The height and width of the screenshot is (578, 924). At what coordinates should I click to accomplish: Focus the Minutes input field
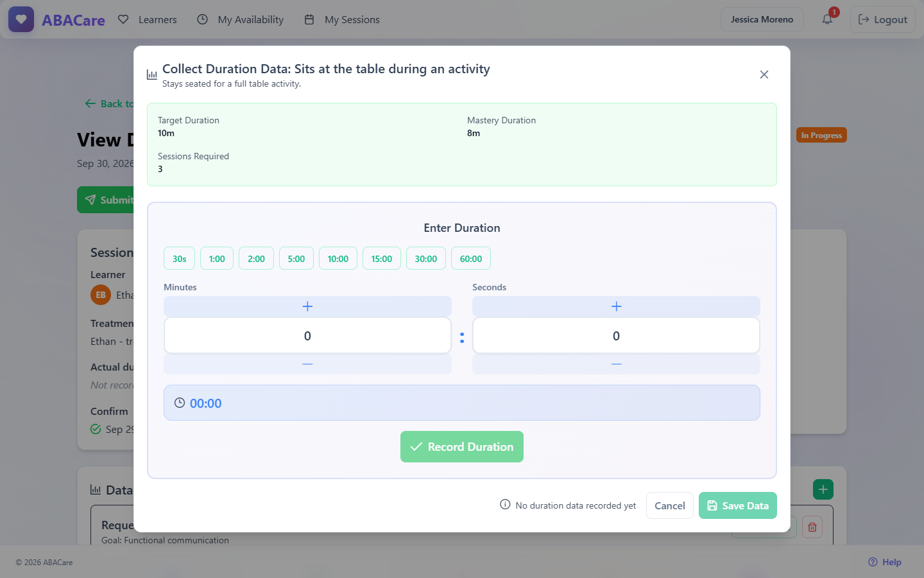[307, 336]
